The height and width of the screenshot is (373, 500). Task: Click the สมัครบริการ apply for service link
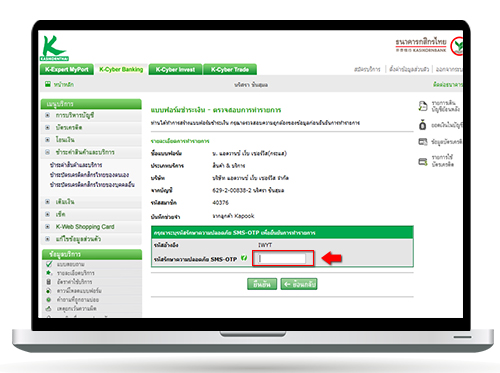point(367,69)
